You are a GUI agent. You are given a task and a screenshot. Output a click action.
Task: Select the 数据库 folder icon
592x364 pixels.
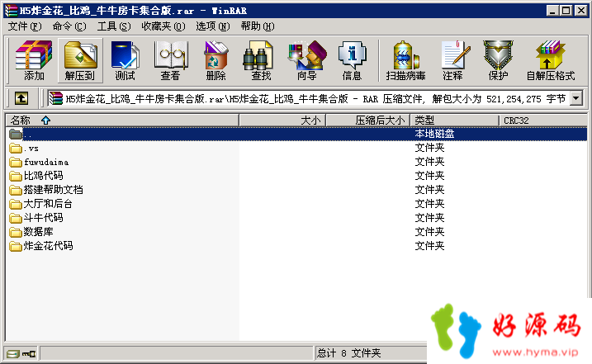tap(16, 232)
